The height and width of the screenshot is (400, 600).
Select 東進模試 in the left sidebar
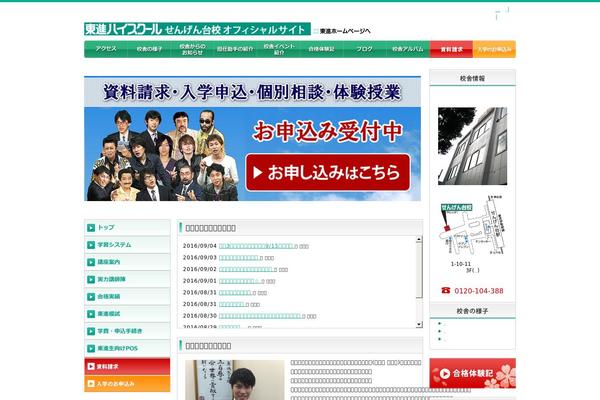127,313
